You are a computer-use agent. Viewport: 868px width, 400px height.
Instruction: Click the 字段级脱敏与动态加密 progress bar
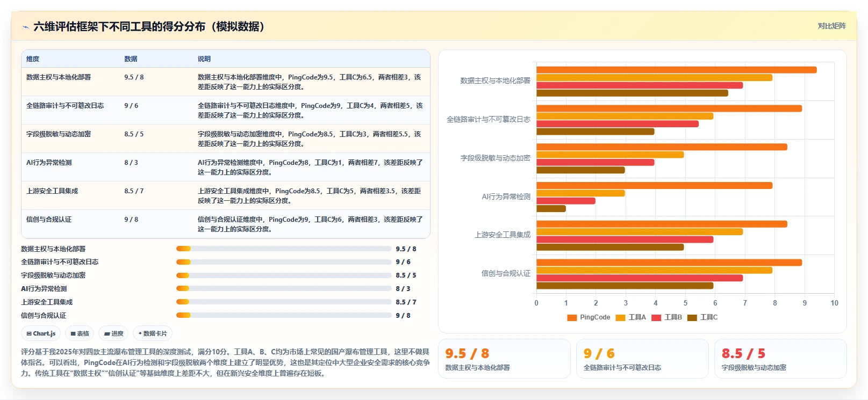(x=284, y=275)
